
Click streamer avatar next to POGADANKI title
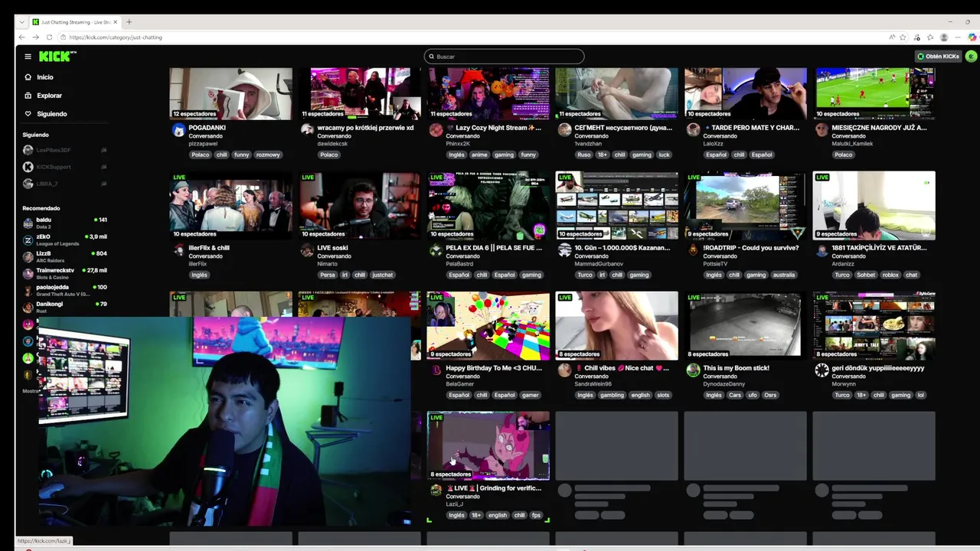coord(178,131)
